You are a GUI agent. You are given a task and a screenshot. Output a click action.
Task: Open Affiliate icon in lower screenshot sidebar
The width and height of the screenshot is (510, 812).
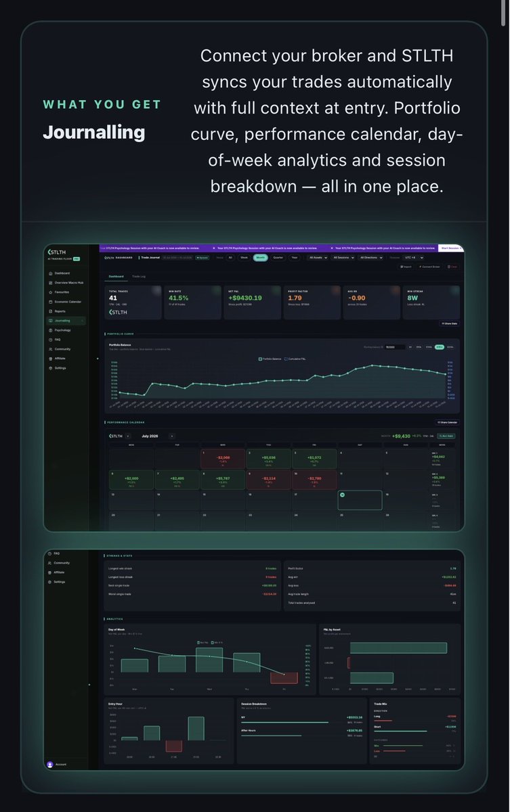click(49, 572)
